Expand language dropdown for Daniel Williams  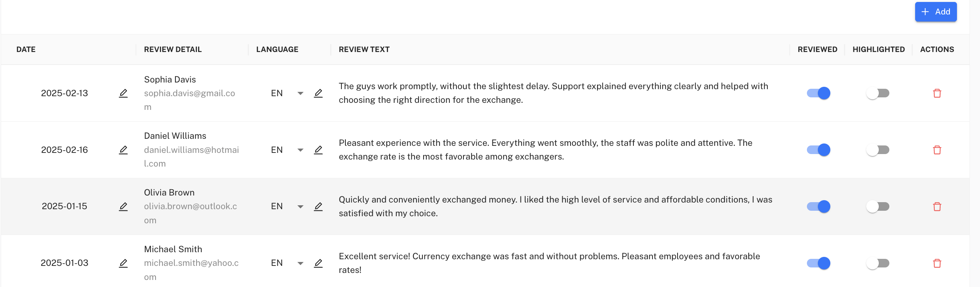(x=300, y=150)
